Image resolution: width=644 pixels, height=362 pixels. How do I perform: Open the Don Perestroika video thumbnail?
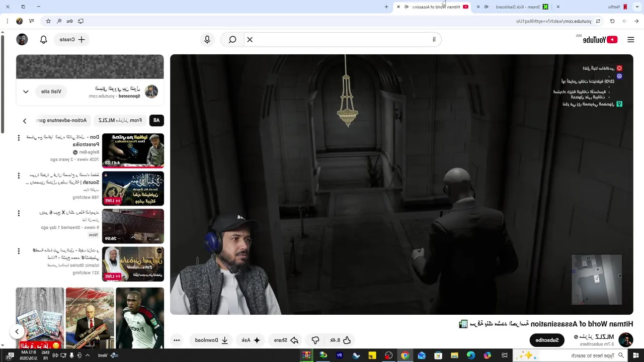pos(133,150)
